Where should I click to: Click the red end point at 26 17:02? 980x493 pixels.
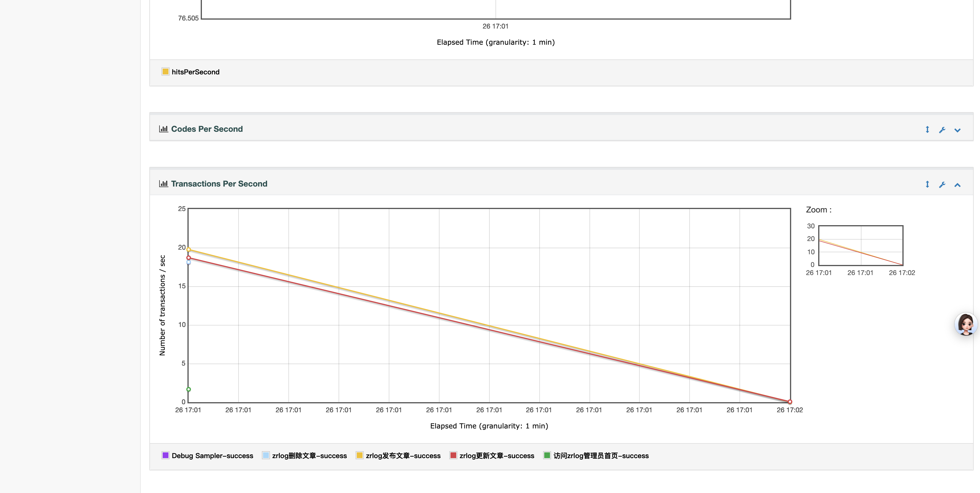click(790, 402)
